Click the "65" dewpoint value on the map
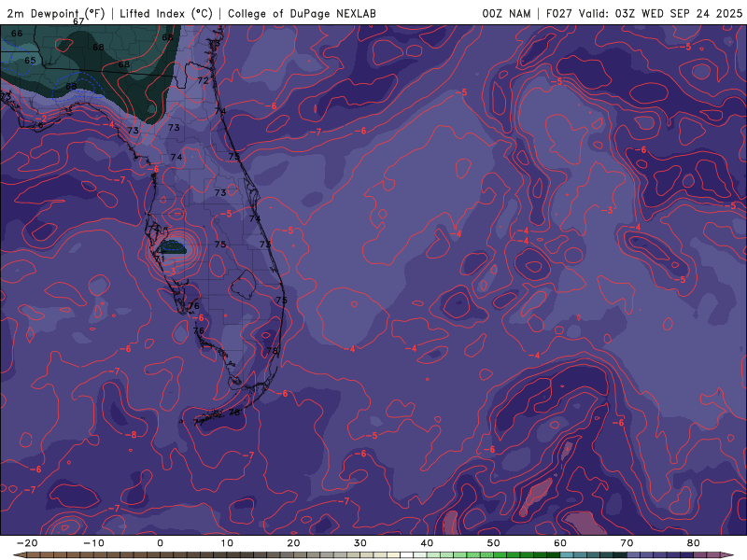 click(x=30, y=61)
